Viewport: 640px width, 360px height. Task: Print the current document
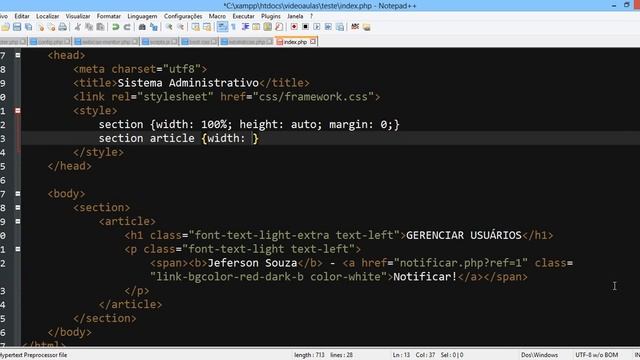pyautogui.click(x=62, y=27)
